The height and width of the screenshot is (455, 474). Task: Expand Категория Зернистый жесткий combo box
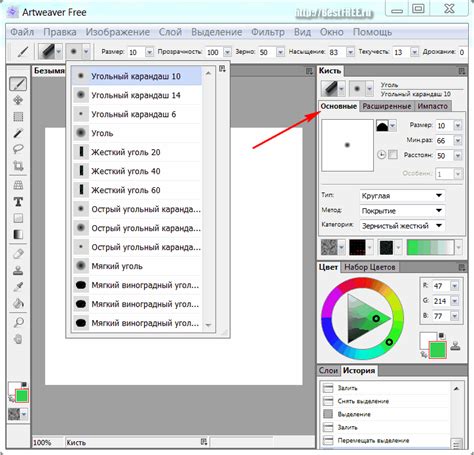[402, 226]
